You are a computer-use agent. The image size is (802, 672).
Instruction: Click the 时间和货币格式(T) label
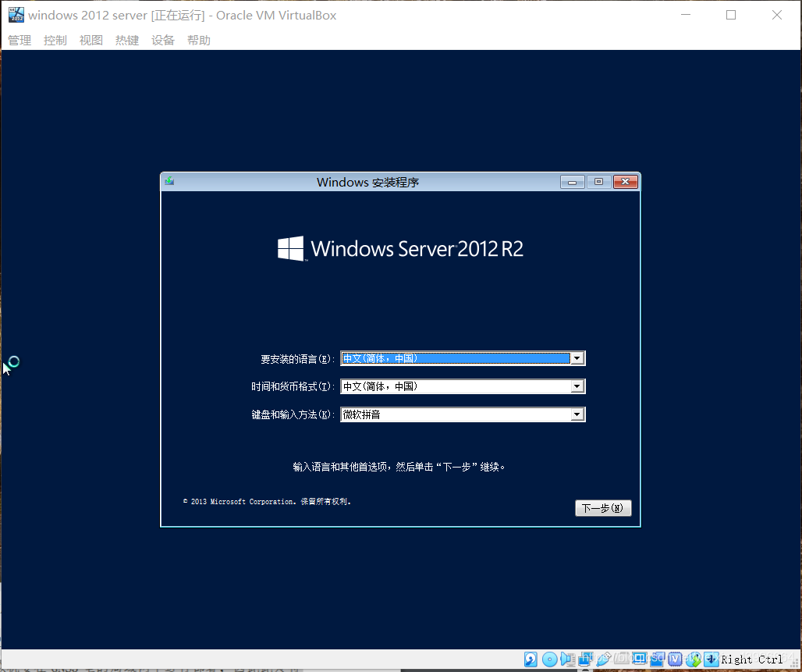point(293,386)
